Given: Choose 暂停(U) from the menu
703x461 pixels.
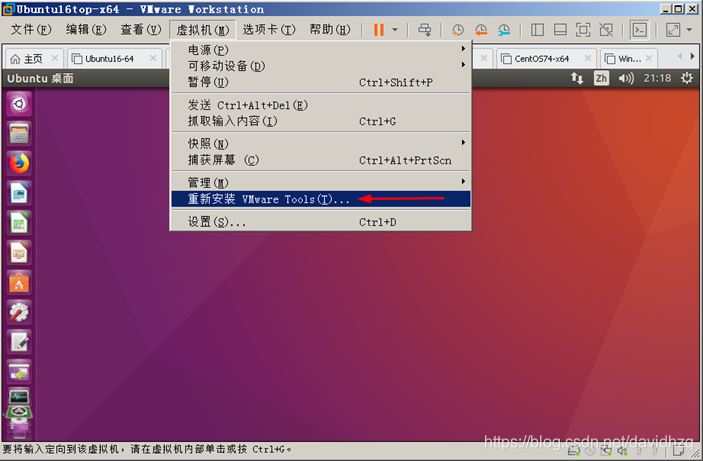Looking at the screenshot, I should tap(321, 82).
